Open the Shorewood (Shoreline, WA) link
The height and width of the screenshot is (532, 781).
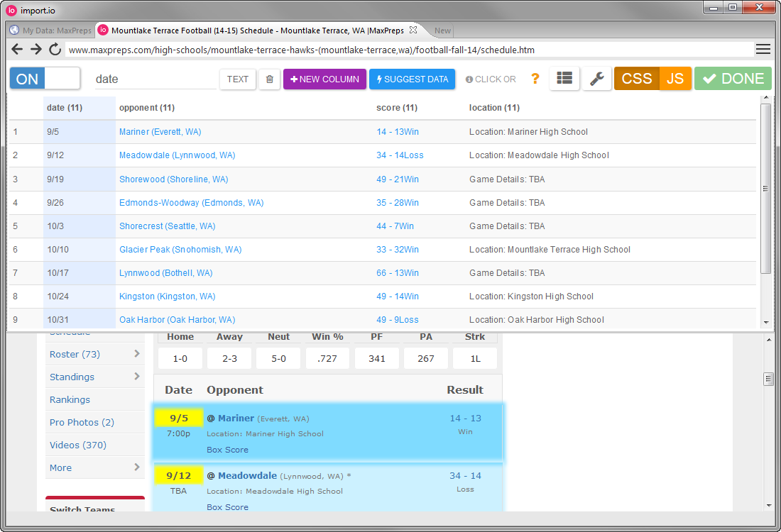173,179
